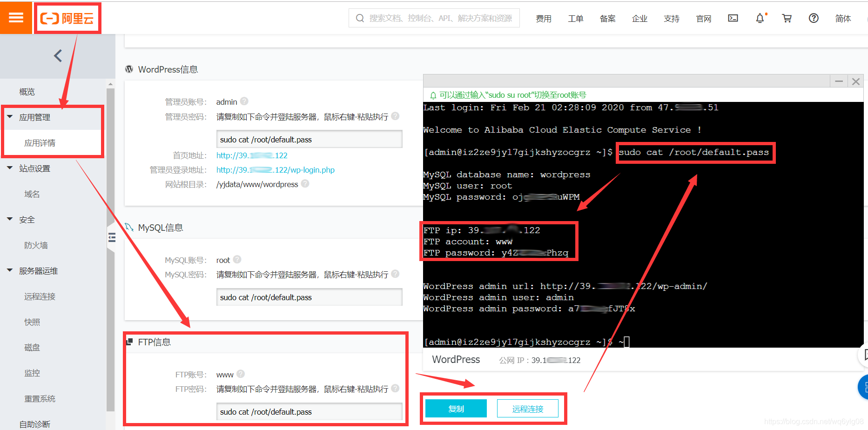Minimize the remote terminal panel
This screenshot has width=868, height=430.
839,81
